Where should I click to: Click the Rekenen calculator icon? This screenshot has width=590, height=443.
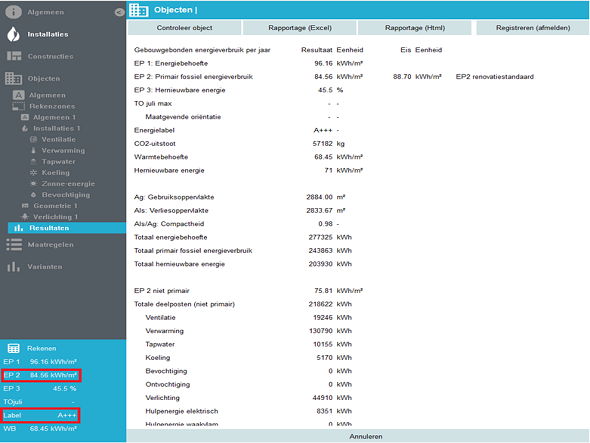(x=14, y=348)
